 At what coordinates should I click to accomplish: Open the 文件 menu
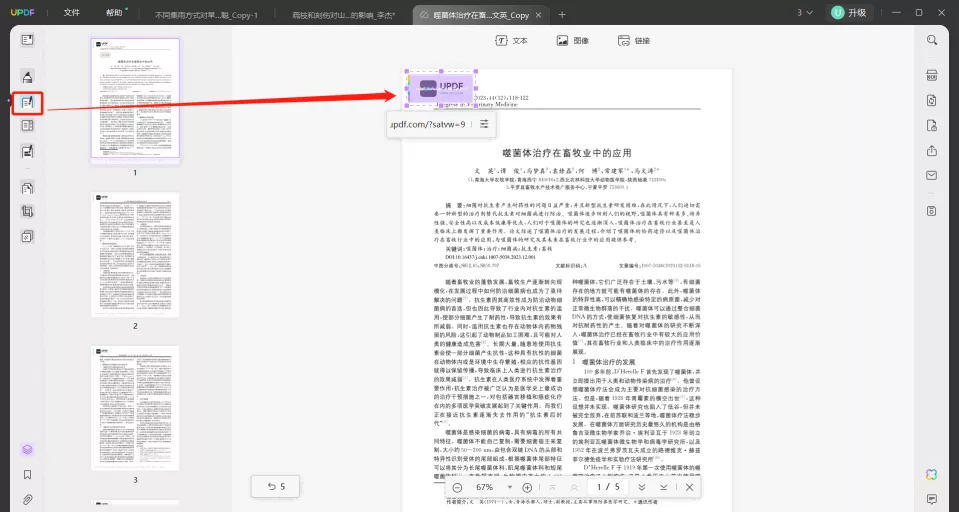tap(72, 13)
